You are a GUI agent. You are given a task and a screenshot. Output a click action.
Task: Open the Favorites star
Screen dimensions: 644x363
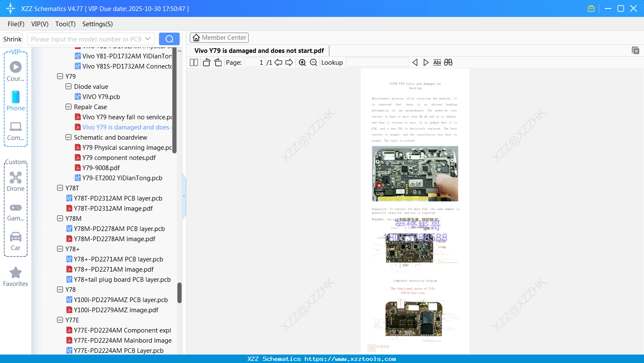(x=16, y=277)
